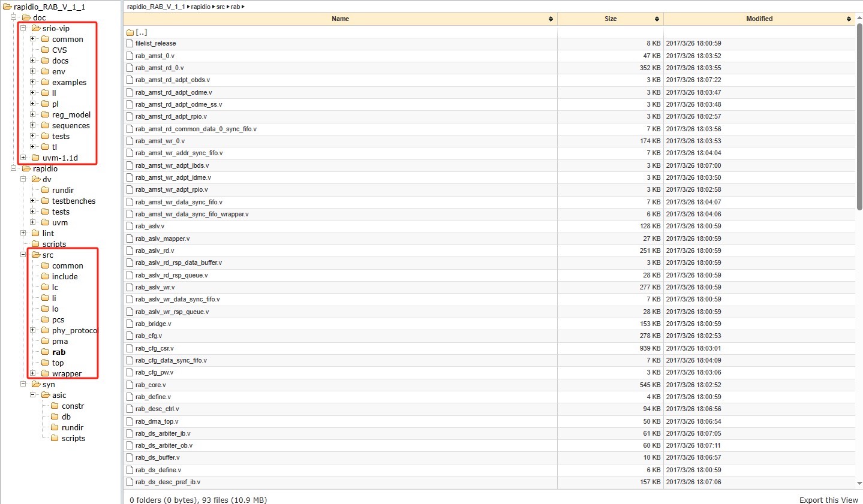Click the vertical scrollbar thumb of file list
This screenshot has height=504, width=863.
pos(859,117)
